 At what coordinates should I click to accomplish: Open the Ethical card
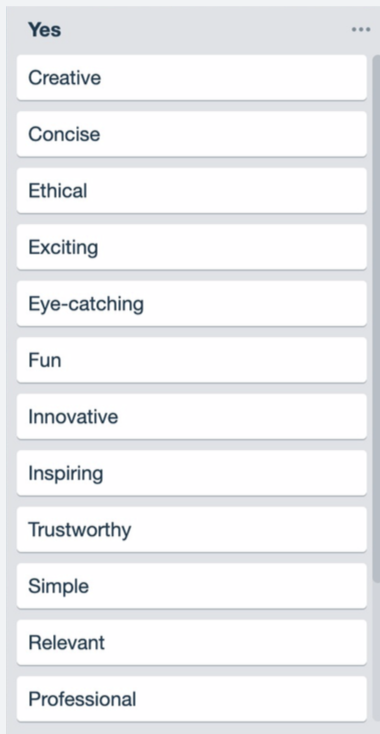click(191, 191)
